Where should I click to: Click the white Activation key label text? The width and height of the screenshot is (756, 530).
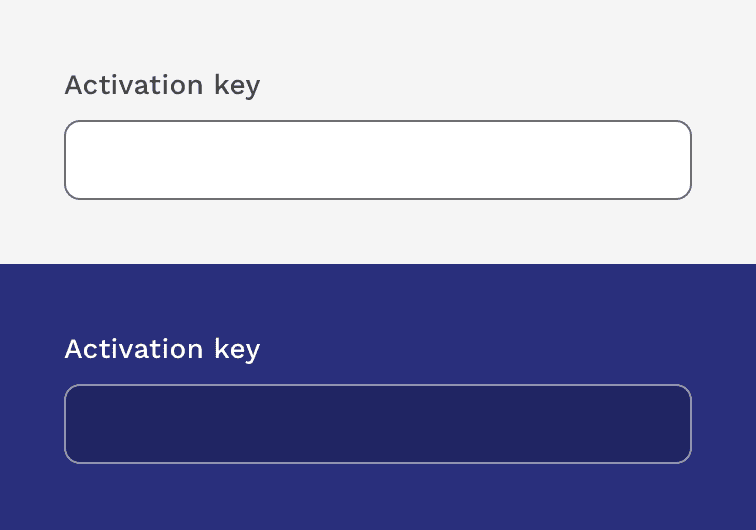click(x=162, y=350)
